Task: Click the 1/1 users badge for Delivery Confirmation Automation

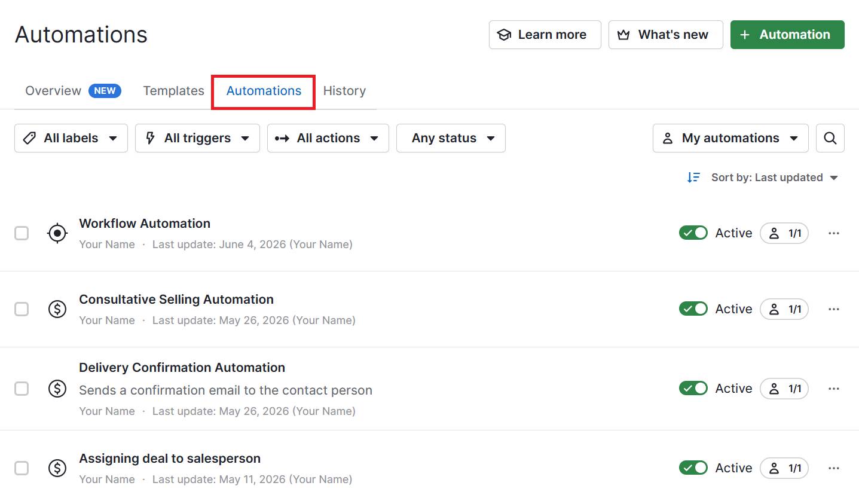Action: coord(784,389)
